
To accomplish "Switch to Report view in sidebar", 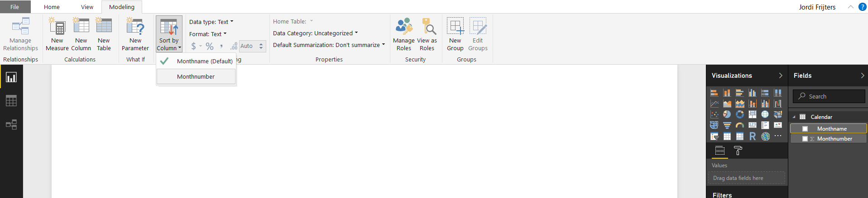I will pos(11,77).
